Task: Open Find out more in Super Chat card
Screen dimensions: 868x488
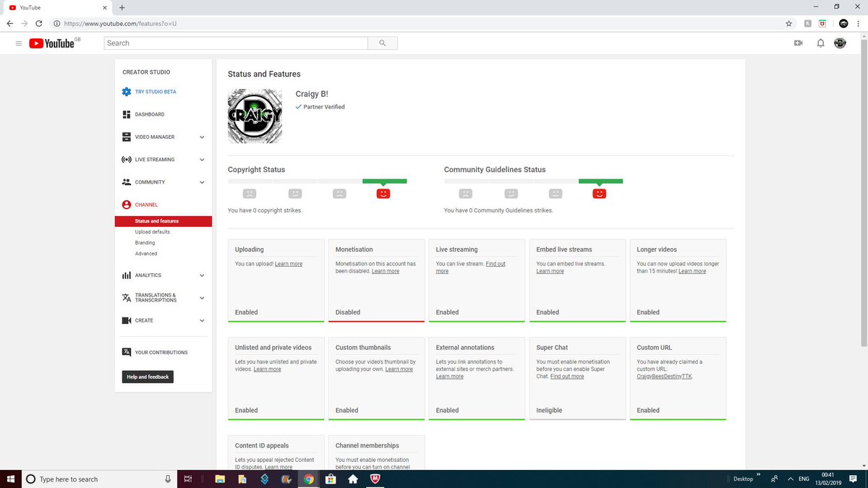Action: click(x=567, y=376)
